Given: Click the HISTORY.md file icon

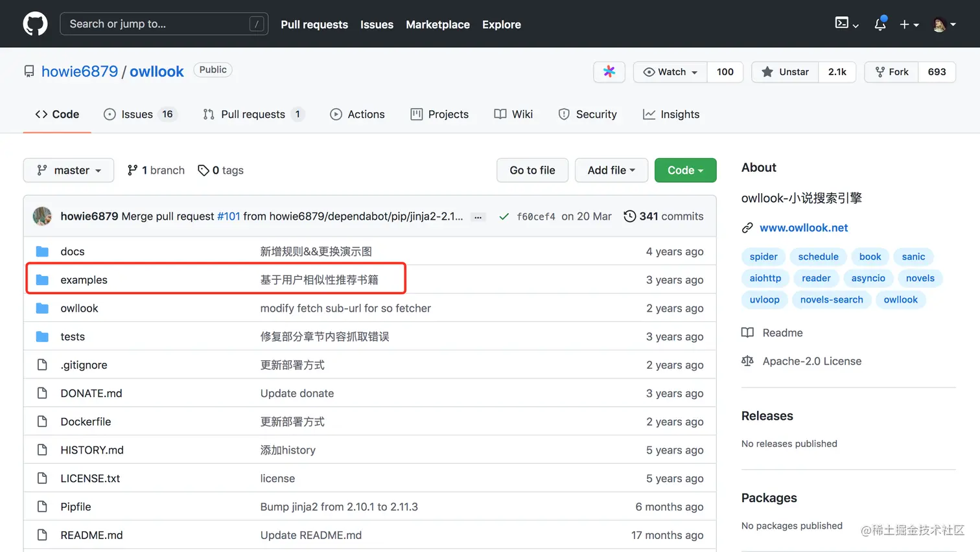Looking at the screenshot, I should [x=43, y=450].
